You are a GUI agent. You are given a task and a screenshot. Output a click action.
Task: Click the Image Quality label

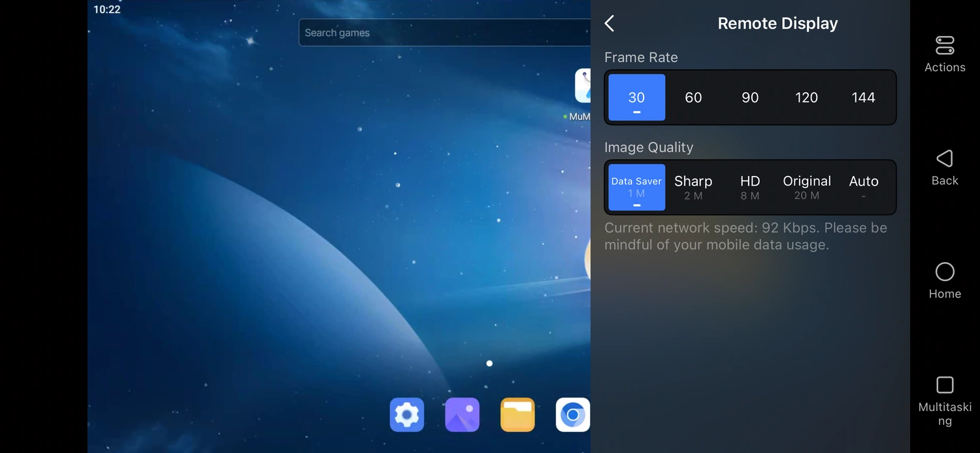tap(649, 148)
